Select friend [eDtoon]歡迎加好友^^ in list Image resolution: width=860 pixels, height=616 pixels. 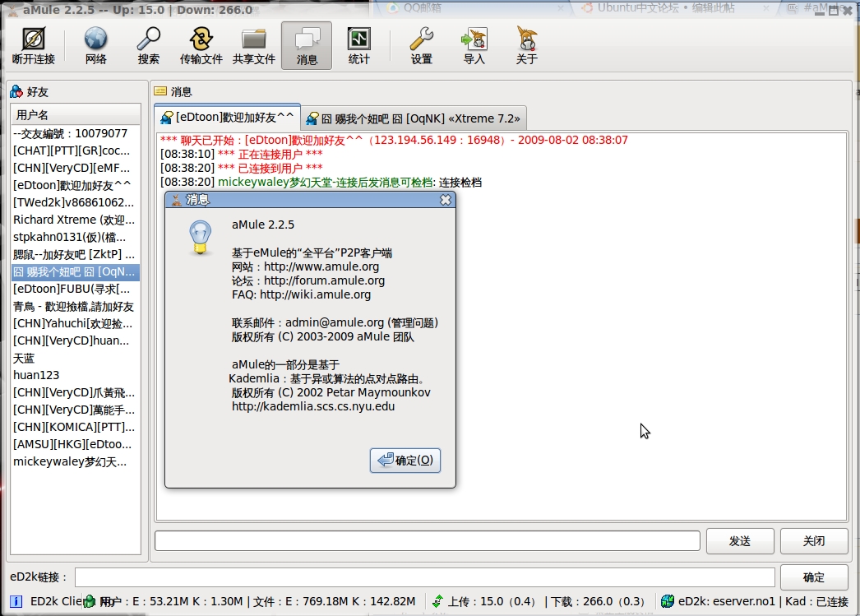pos(76,185)
